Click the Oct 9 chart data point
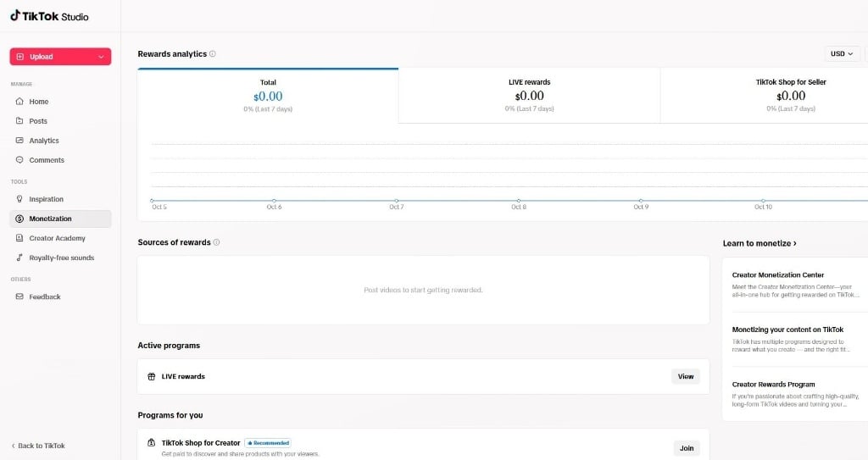Image resolution: width=868 pixels, height=460 pixels. (x=641, y=201)
